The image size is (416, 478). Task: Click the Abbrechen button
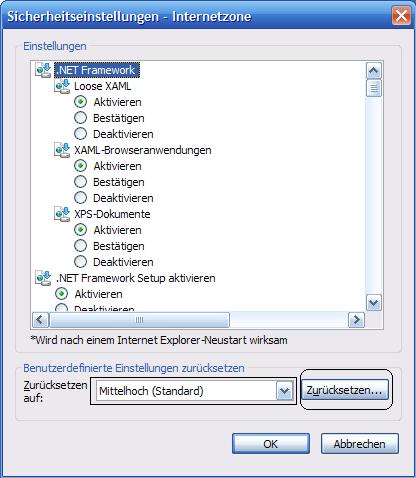pos(360,444)
